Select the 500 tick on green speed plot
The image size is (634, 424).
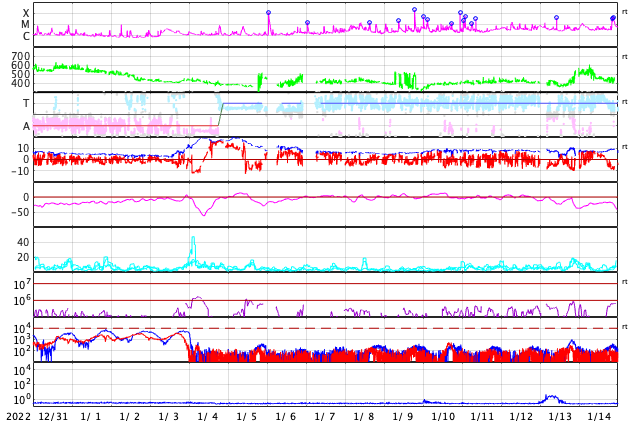(21, 74)
